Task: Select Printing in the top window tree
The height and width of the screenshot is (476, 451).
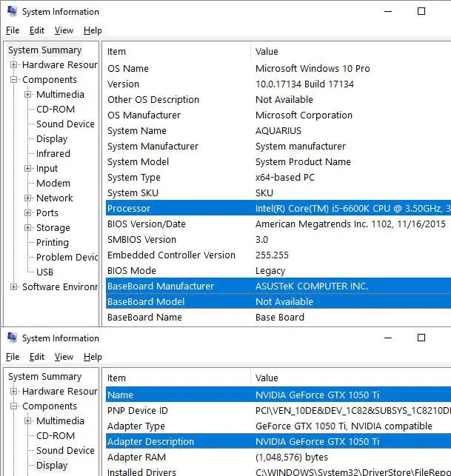Action: tap(53, 243)
